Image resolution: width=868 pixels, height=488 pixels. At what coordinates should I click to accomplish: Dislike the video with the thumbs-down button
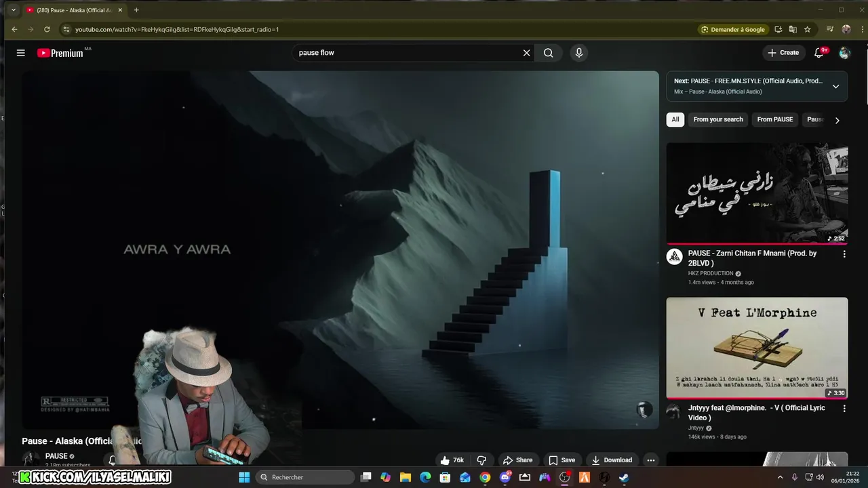pyautogui.click(x=481, y=460)
